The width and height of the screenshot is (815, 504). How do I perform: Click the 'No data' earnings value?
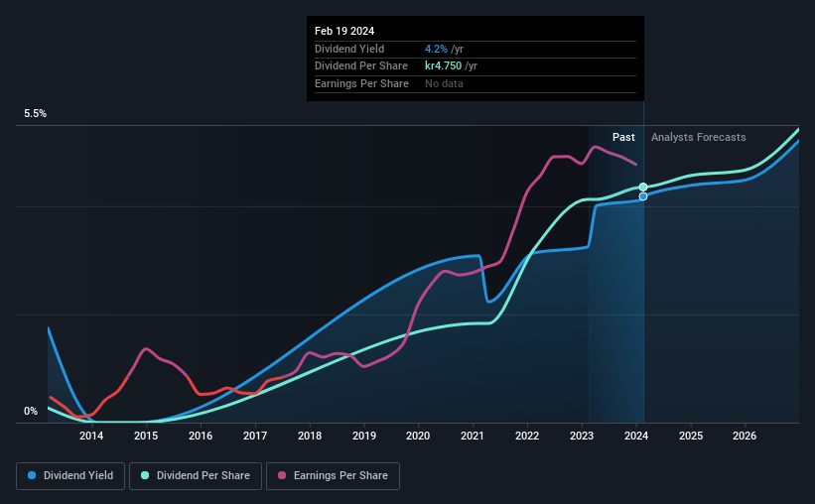[444, 83]
